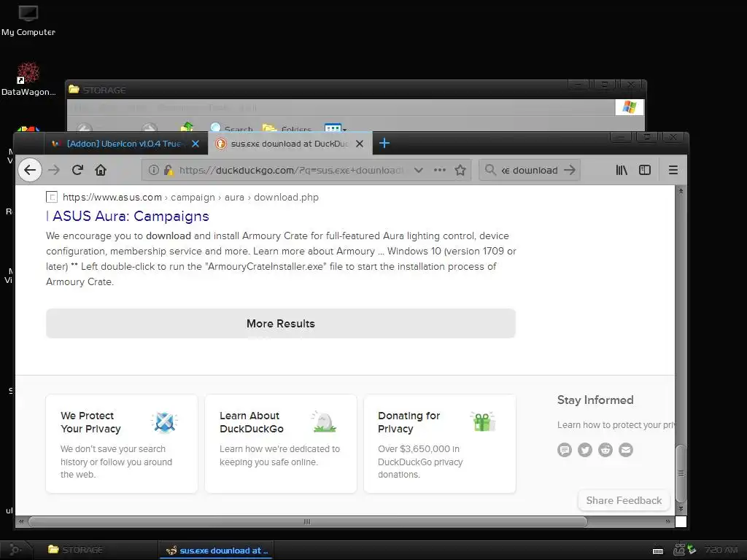Click the forward navigation arrow
Screen dimensions: 747x560
click(x=54, y=170)
